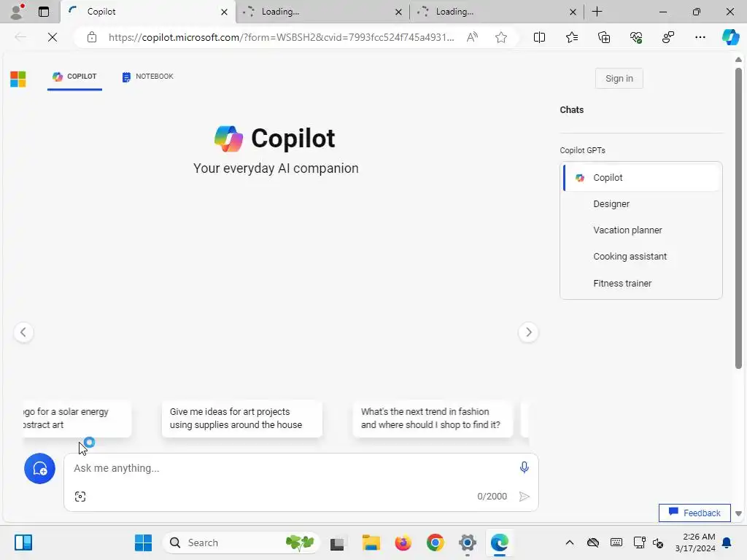Choose the art projects suggestion card
The width and height of the screenshot is (747, 560).
coord(242,418)
